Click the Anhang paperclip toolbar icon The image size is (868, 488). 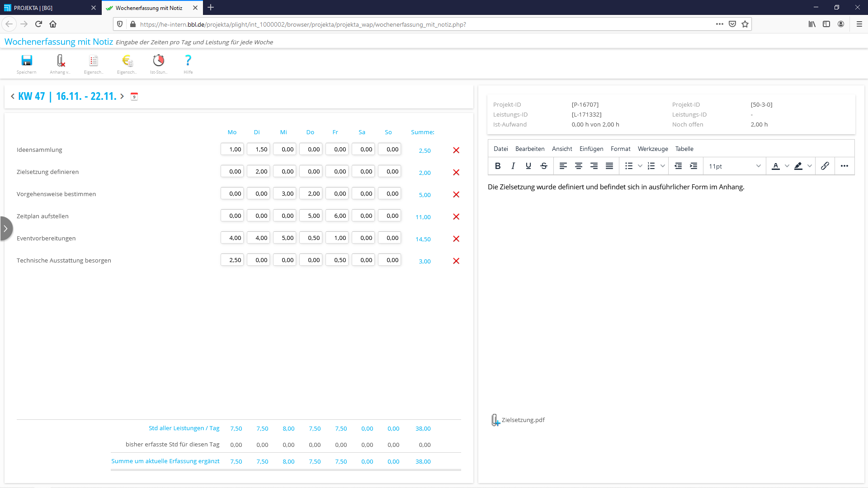coord(60,61)
